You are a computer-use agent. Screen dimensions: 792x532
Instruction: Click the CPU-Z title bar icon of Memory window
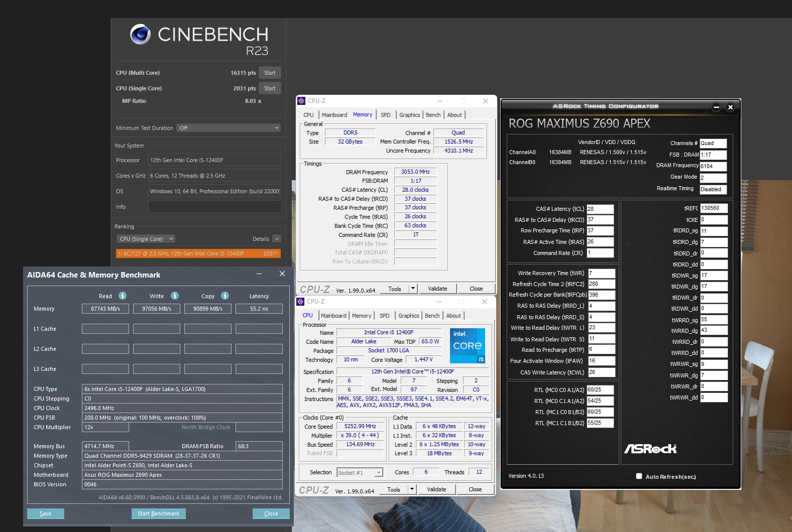[301, 101]
